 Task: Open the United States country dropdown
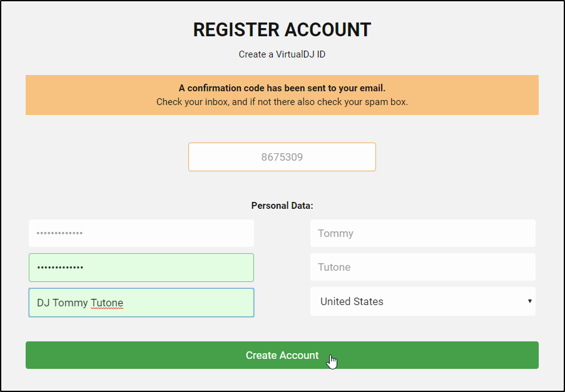coord(422,301)
